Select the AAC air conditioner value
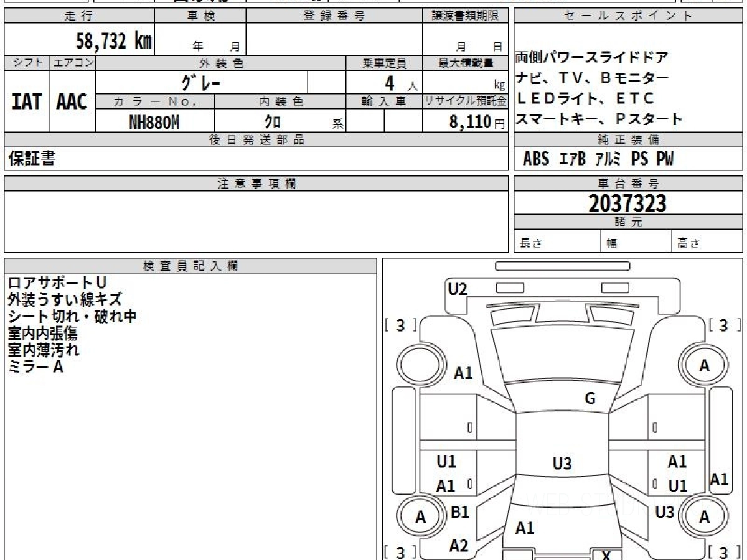 pos(72,101)
